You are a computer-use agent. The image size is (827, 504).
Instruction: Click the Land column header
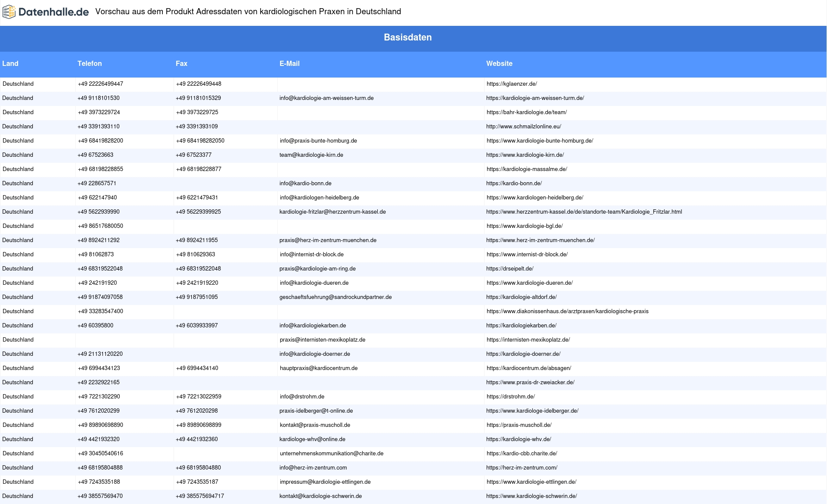(x=10, y=64)
